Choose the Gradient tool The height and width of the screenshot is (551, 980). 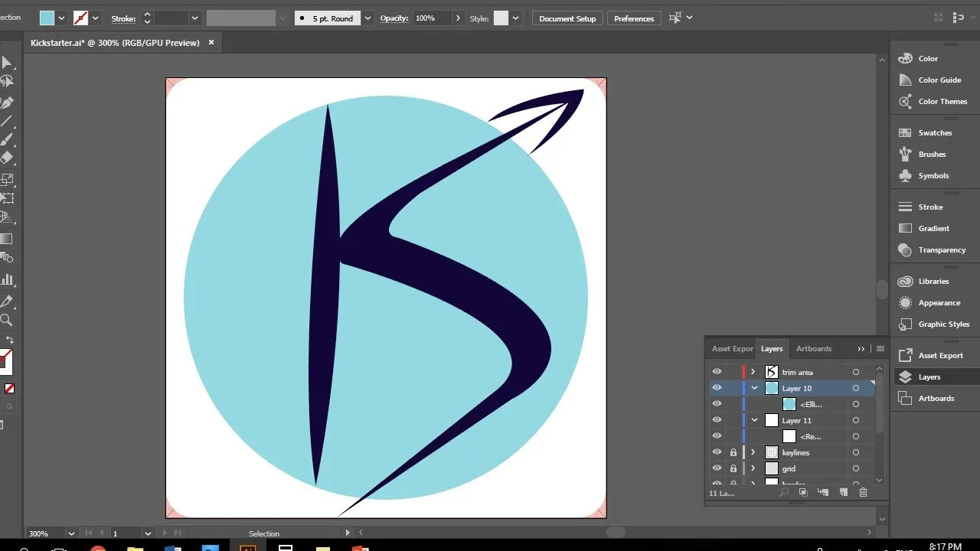coord(6,239)
